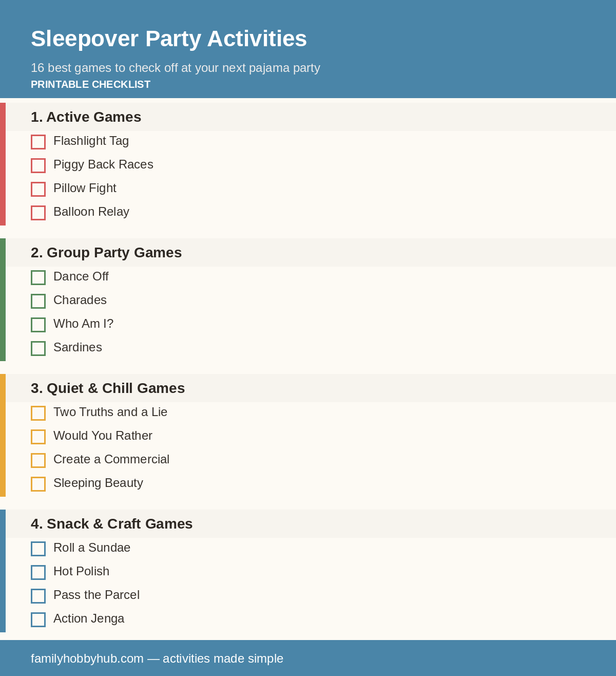The image size is (616, 676).
Task: Tick the Sleeping Beauty checkbox
Action: tap(38, 484)
